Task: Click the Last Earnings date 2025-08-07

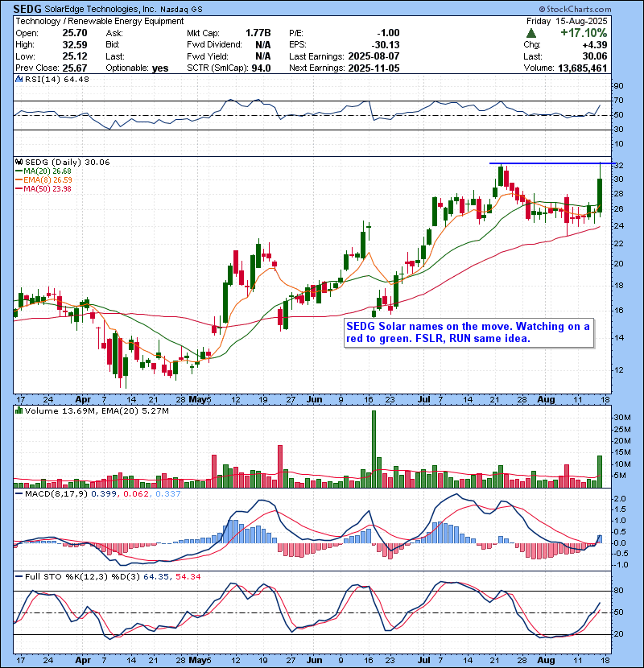Action: (374, 56)
